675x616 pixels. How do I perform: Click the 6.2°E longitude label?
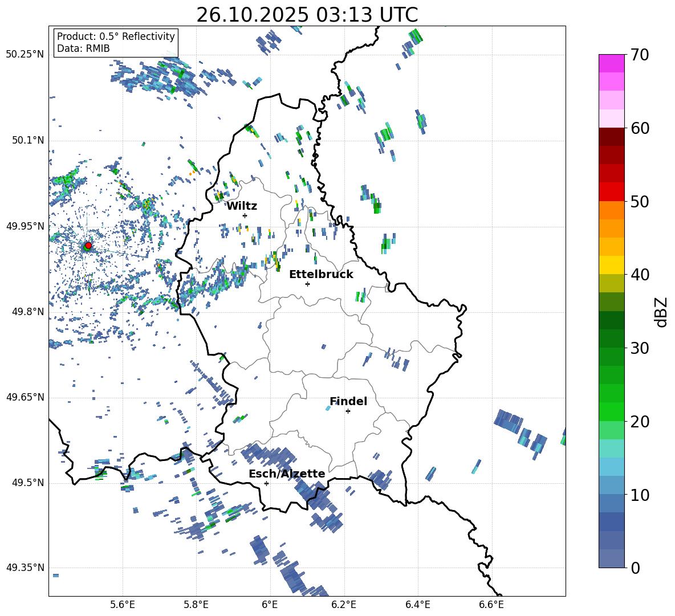click(x=344, y=605)
